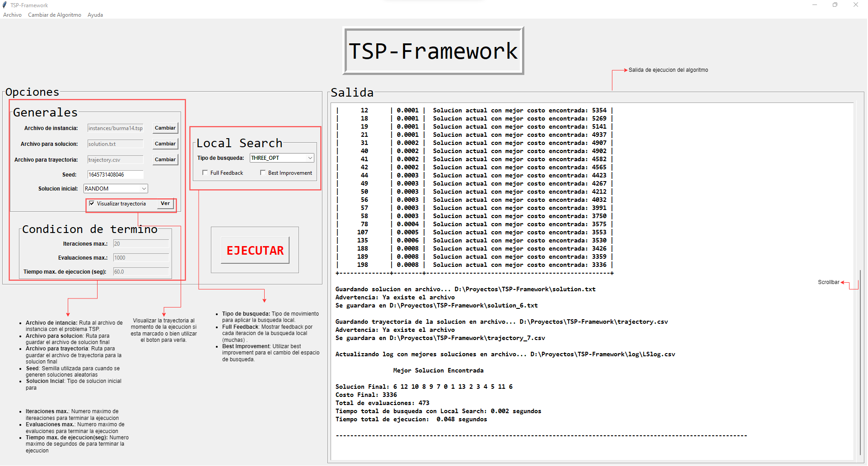This screenshot has height=466, width=868.
Task: Click the Ver button
Action: (x=165, y=204)
